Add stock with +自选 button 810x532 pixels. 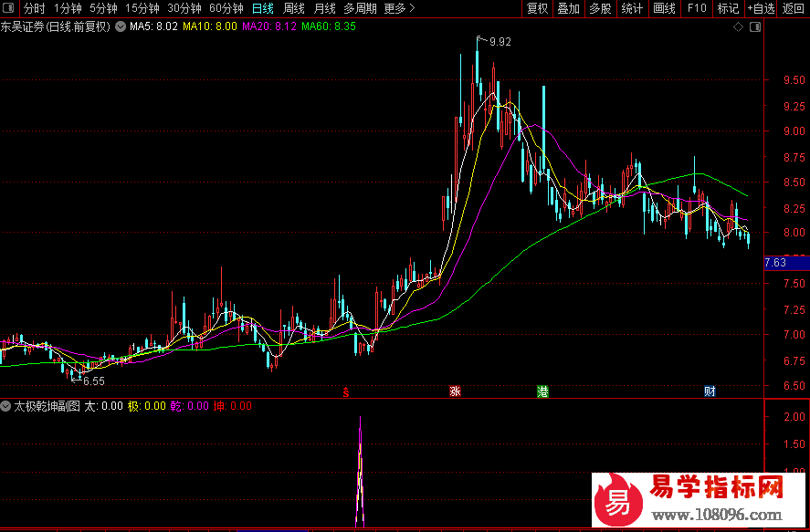762,8
